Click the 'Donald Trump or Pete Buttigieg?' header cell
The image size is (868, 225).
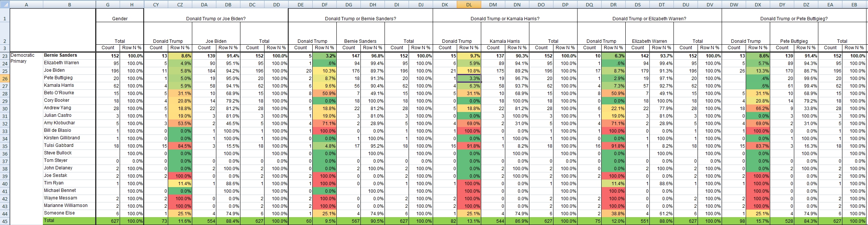794,15
